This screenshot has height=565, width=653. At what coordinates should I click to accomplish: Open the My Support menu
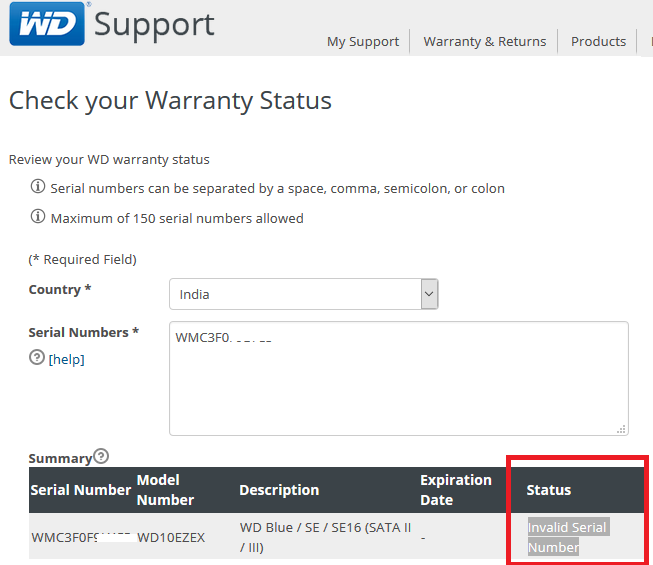tap(363, 41)
